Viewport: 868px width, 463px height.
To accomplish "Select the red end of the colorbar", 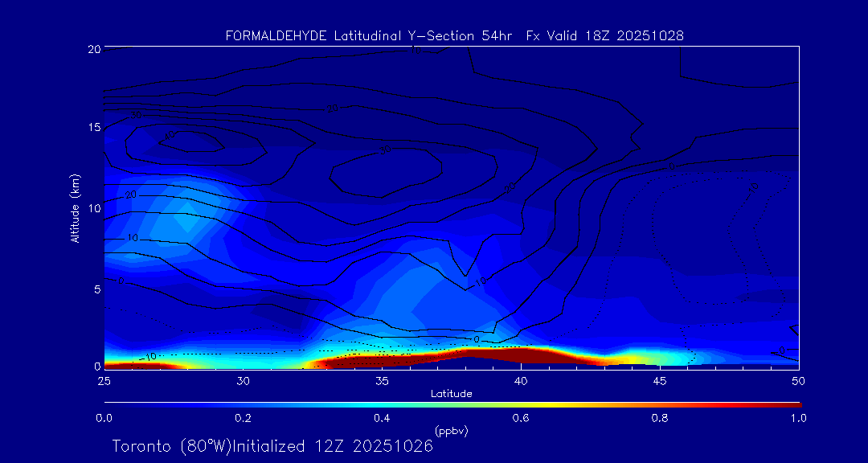I will point(792,404).
